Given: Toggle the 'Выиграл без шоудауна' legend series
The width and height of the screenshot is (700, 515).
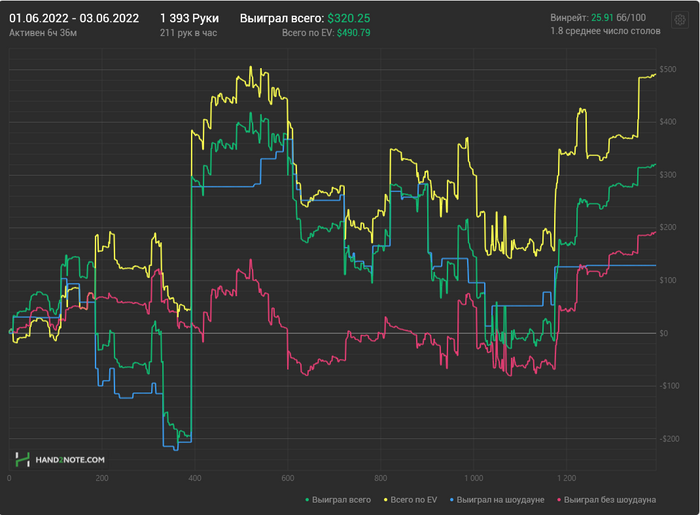Looking at the screenshot, I should (x=606, y=500).
